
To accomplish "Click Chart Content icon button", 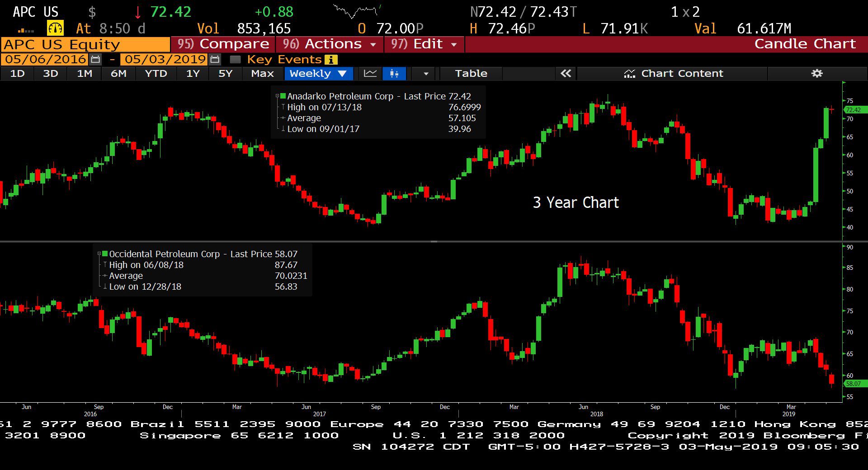I will (674, 73).
